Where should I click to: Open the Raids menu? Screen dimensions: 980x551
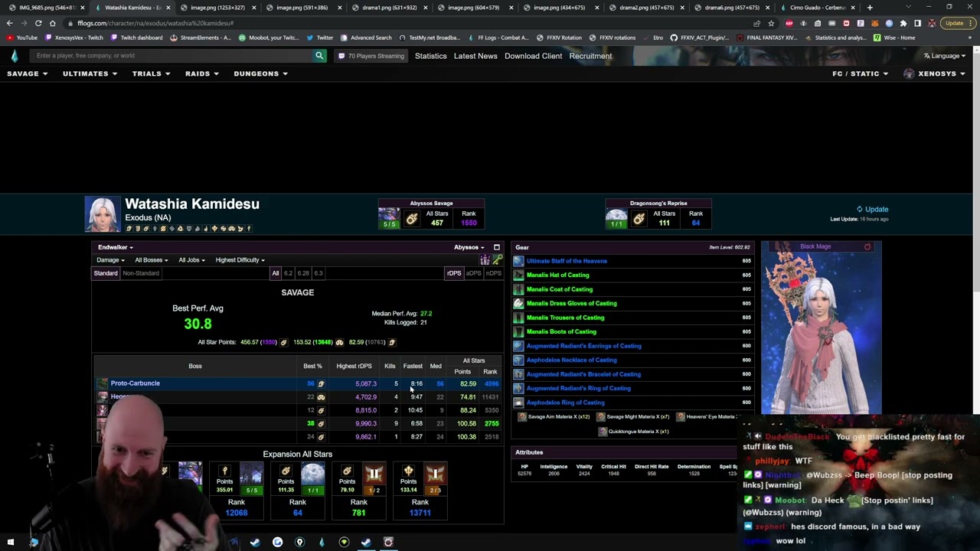point(202,73)
